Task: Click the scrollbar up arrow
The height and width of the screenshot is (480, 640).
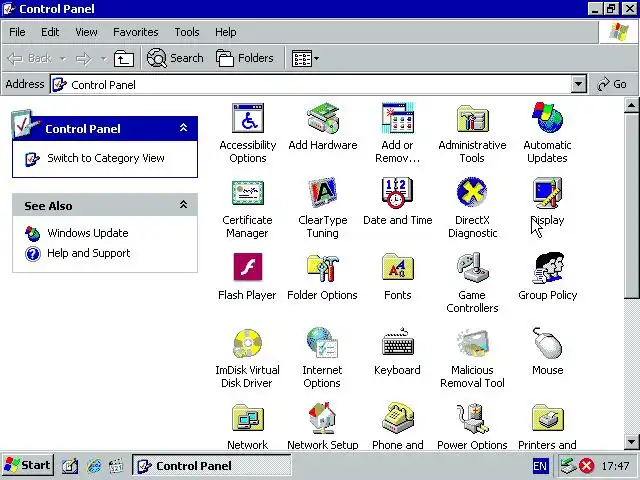Action: pyautogui.click(x=631, y=105)
